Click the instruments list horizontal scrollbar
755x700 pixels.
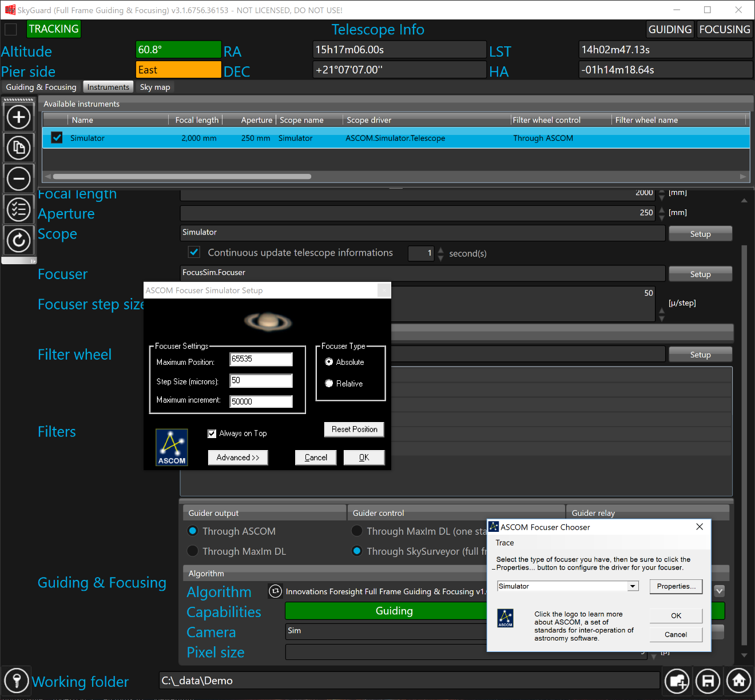click(x=182, y=177)
